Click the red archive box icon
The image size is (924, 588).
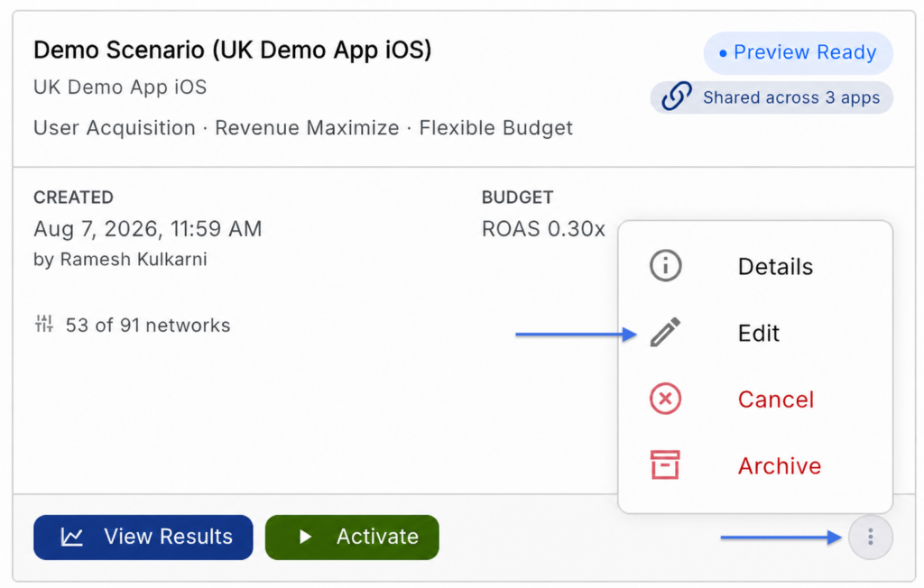pos(665,464)
